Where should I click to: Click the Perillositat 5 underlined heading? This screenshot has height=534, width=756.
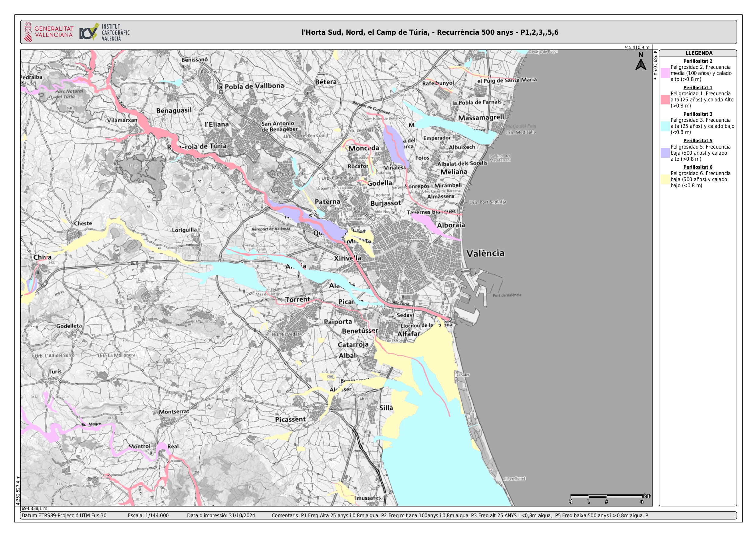(x=698, y=140)
